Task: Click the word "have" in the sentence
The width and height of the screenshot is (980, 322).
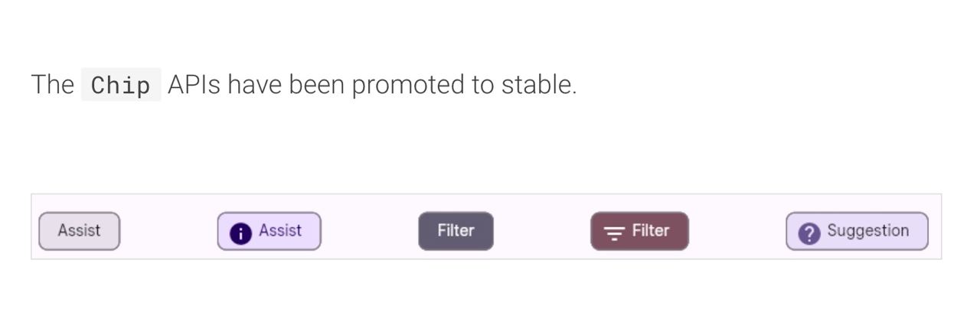Action: [254, 85]
